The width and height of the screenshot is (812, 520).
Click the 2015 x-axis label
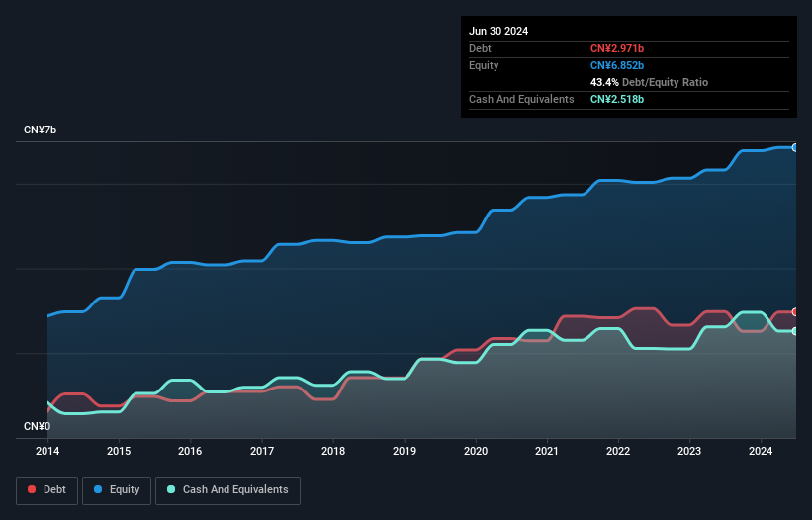(119, 451)
